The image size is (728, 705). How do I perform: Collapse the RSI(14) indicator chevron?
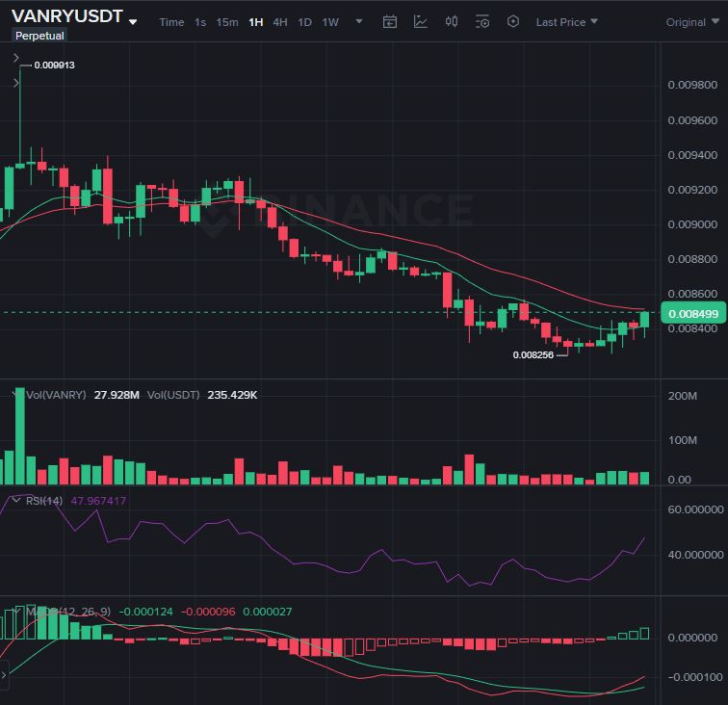tap(16, 501)
